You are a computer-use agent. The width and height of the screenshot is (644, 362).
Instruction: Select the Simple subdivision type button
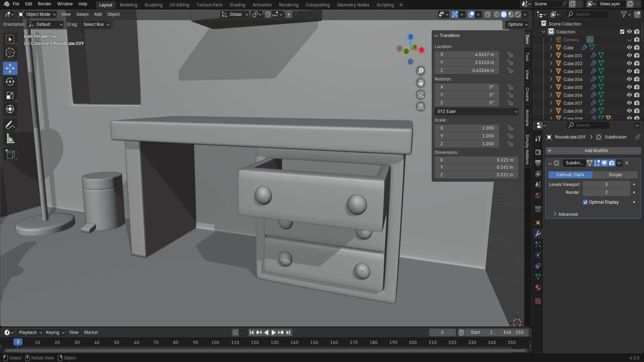click(615, 175)
